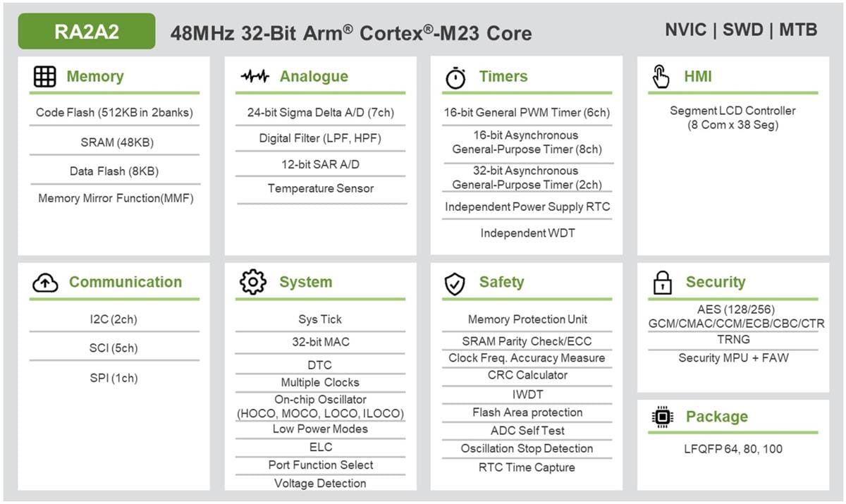Click the Memory grid icon

tap(44, 77)
